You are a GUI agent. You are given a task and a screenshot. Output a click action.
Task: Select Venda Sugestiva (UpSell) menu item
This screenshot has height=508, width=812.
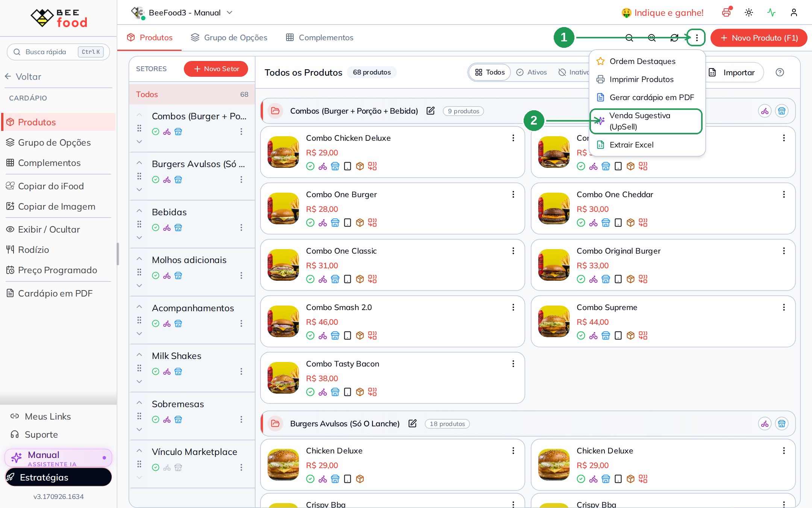coord(646,121)
